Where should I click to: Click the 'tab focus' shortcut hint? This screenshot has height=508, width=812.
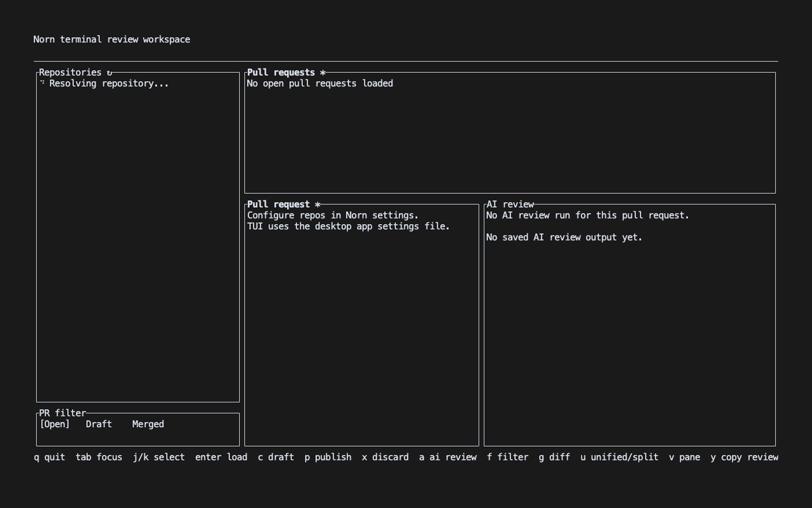99,457
